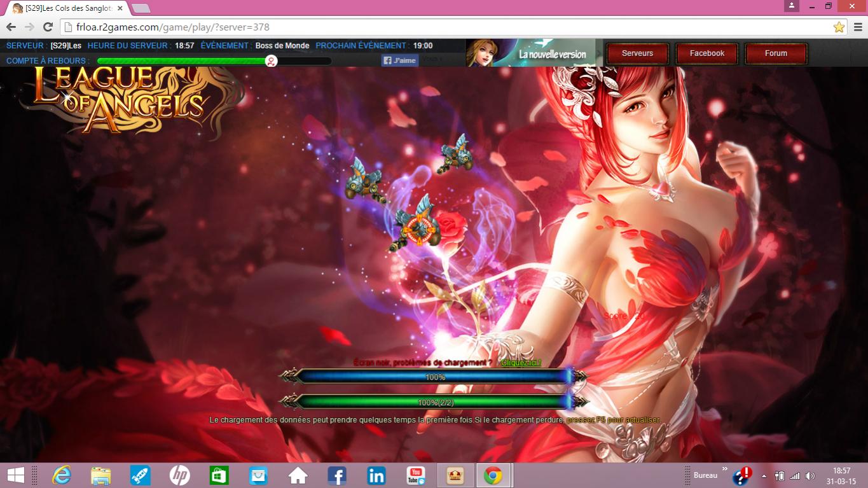
Task: Click the countdown progress bar marker
Action: (271, 61)
